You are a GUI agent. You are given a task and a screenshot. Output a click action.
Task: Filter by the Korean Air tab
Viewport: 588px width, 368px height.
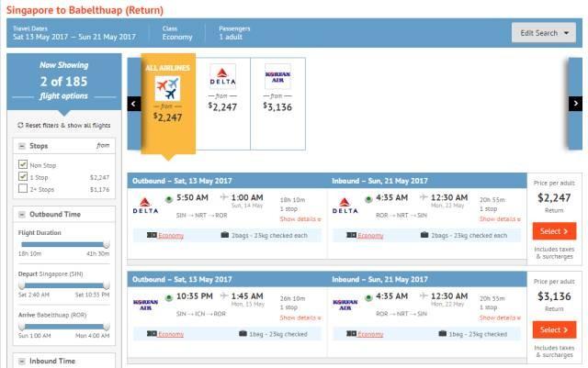[x=277, y=104]
